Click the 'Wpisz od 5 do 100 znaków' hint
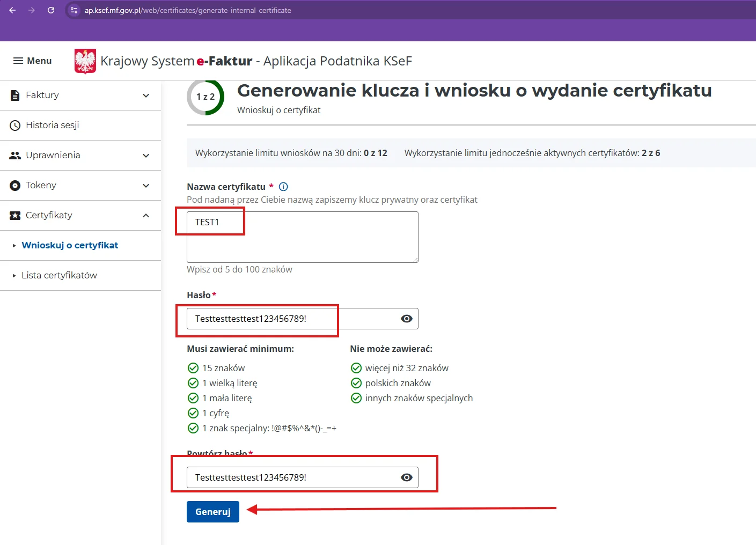 (239, 269)
